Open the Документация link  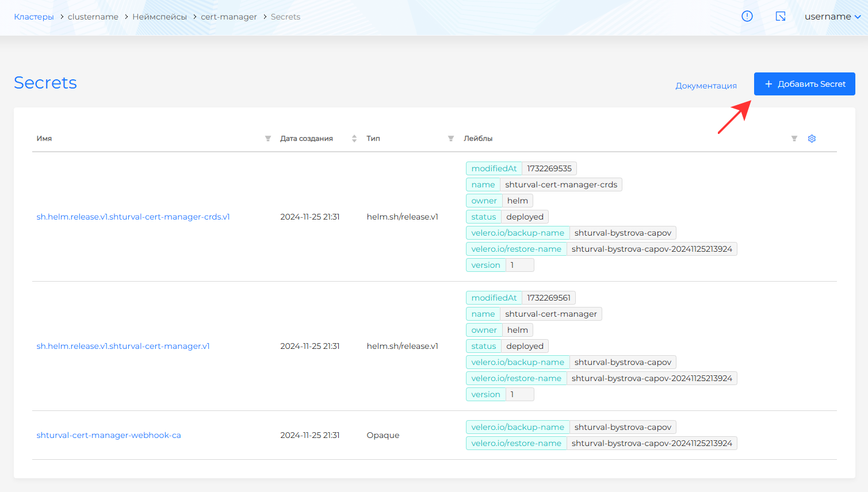point(706,86)
